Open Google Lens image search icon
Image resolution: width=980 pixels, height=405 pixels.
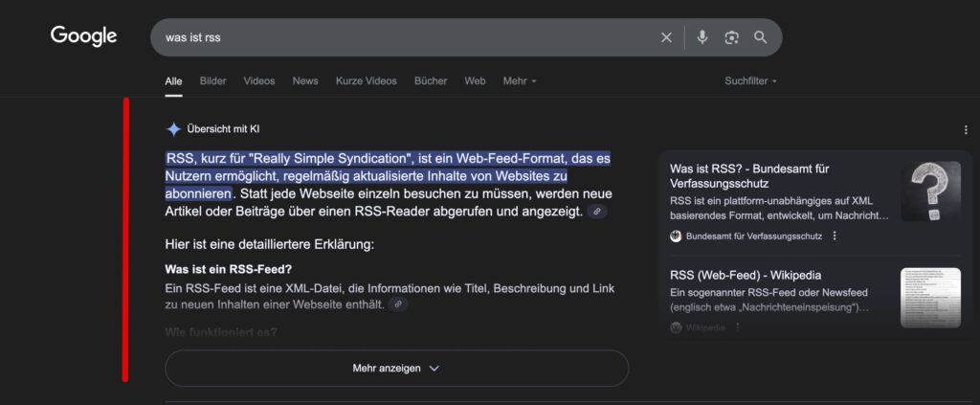(x=731, y=37)
